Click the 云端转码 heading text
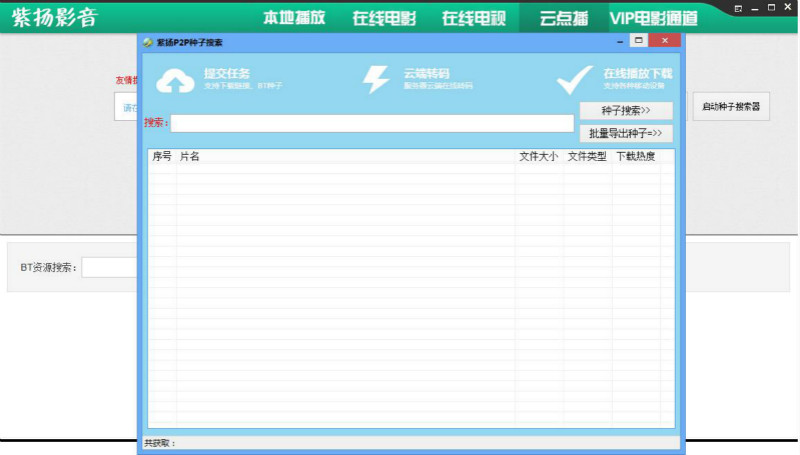This screenshot has height=455, width=800. (x=427, y=73)
